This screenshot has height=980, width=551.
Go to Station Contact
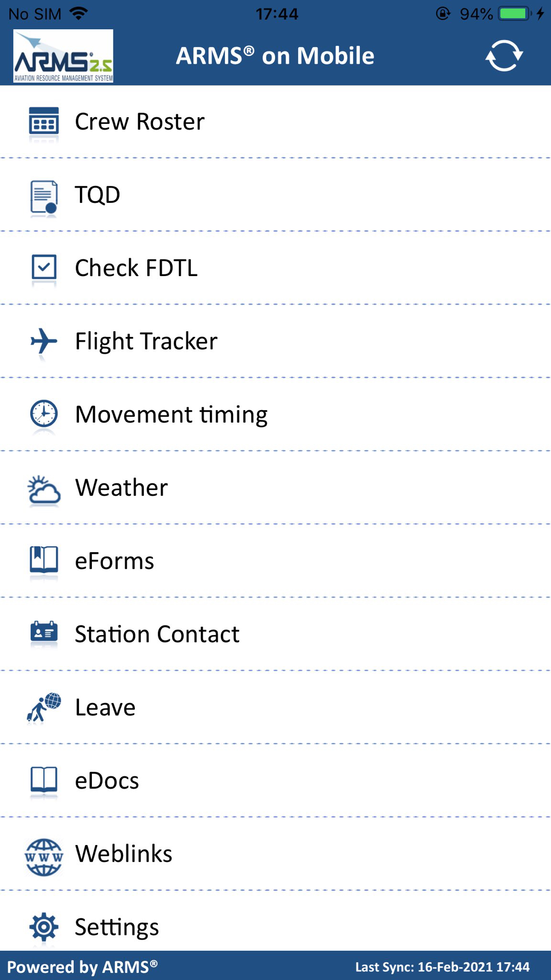click(157, 634)
